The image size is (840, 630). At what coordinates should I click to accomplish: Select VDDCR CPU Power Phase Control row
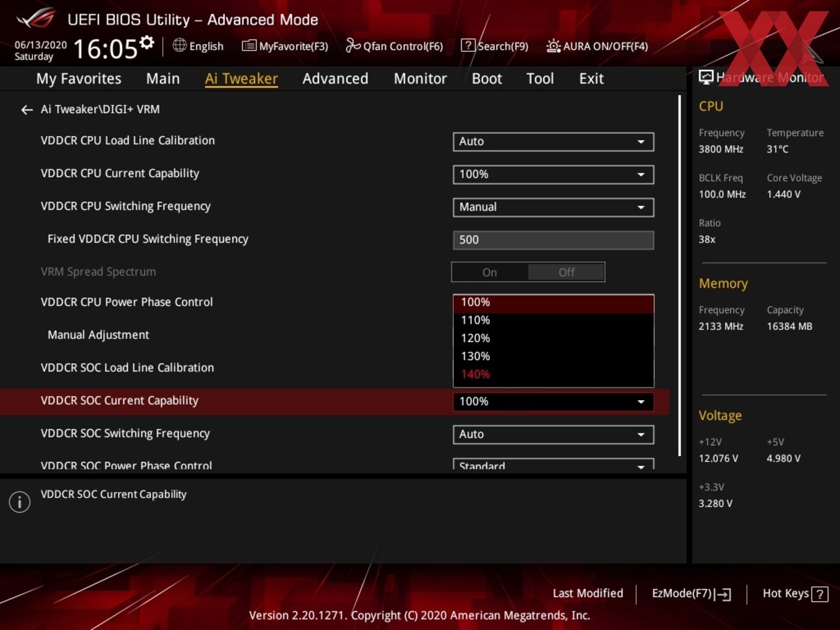click(127, 302)
